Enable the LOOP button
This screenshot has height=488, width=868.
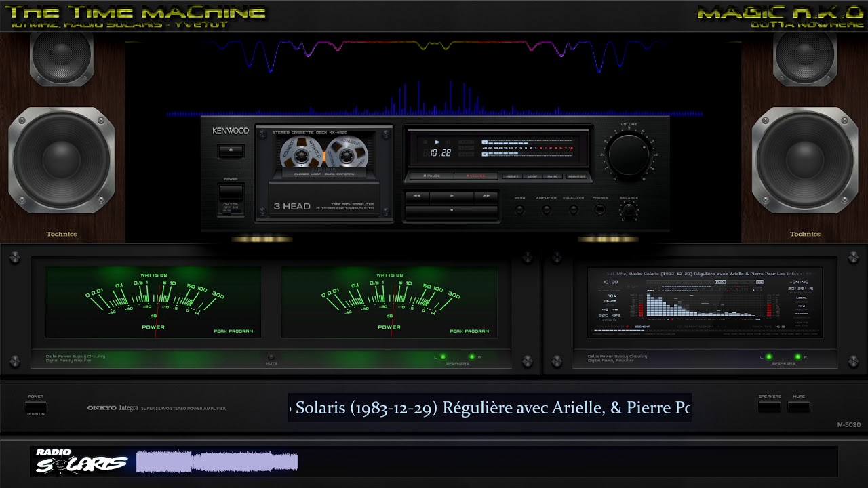tap(532, 176)
